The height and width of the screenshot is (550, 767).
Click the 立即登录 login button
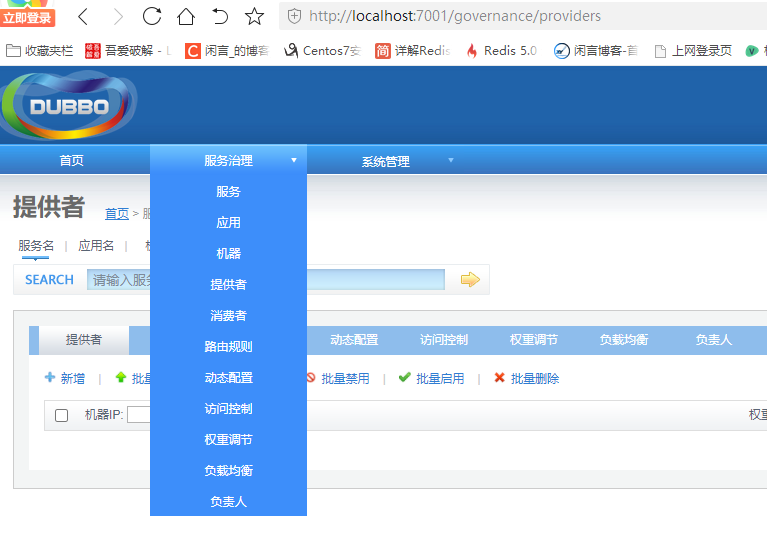27,18
